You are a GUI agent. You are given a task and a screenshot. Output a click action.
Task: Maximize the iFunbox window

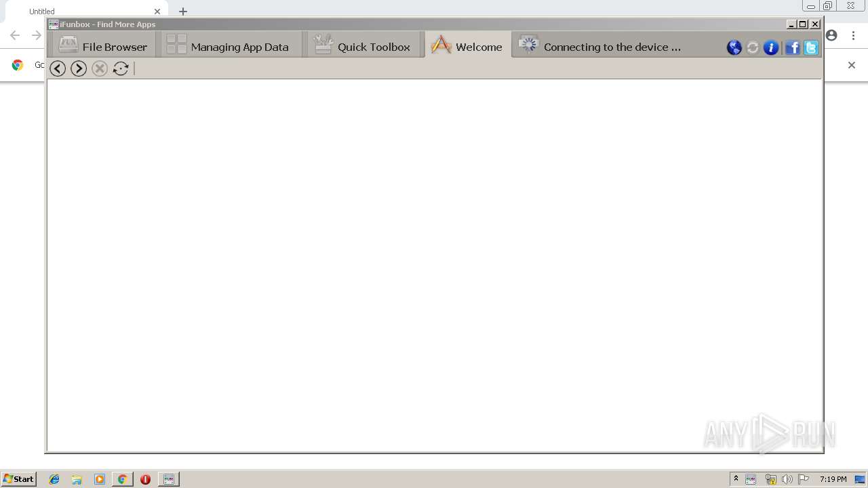point(803,24)
